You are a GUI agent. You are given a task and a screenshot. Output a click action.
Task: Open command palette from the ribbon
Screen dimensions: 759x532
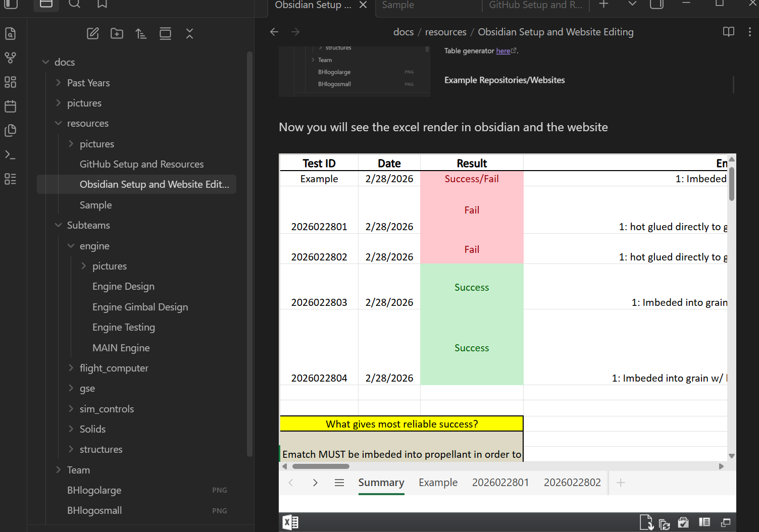click(10, 154)
